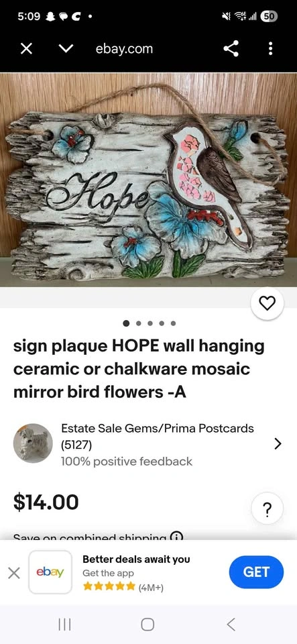Screen dimensions: 297x644
Task: Select the third image carousel dot
Action: pos(150,323)
